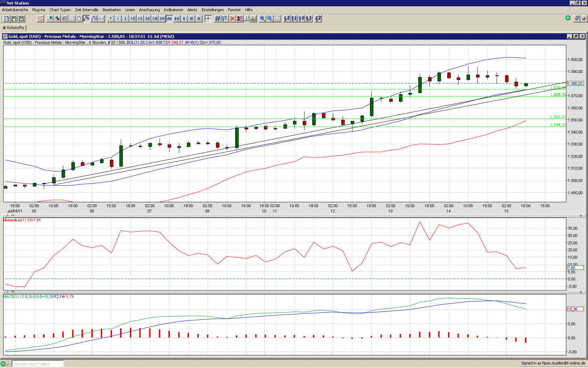Click the fourth line drawing icon

pos(309,19)
